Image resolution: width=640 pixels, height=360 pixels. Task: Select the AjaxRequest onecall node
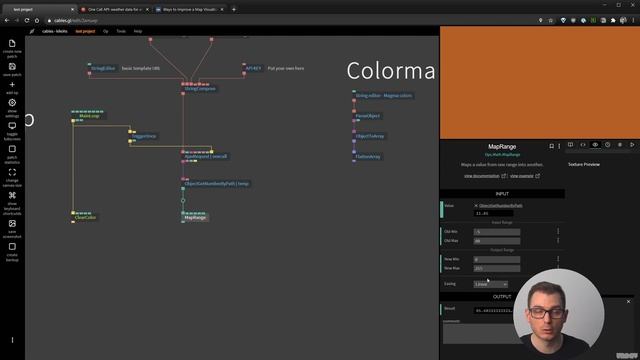click(205, 156)
